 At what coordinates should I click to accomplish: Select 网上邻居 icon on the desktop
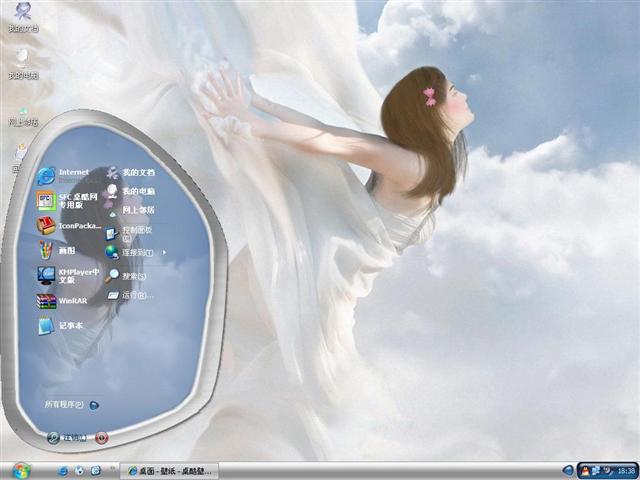point(23,117)
